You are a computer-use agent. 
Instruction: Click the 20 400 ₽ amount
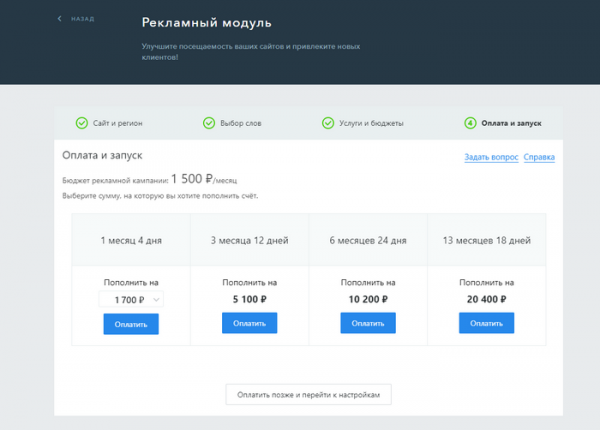[x=487, y=299]
